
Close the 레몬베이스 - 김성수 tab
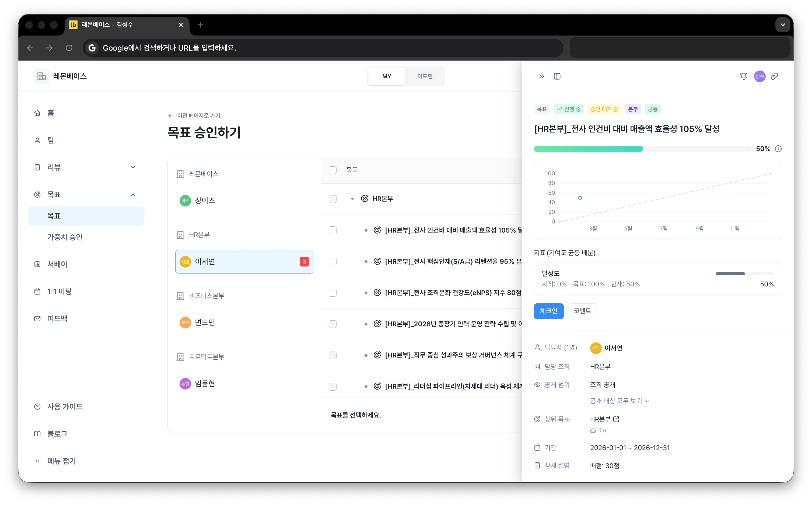tap(181, 25)
